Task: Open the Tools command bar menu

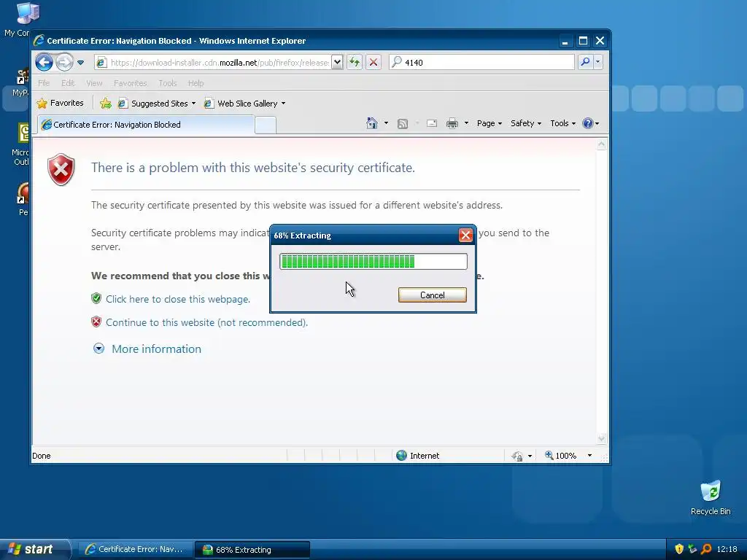Action: pyautogui.click(x=562, y=123)
